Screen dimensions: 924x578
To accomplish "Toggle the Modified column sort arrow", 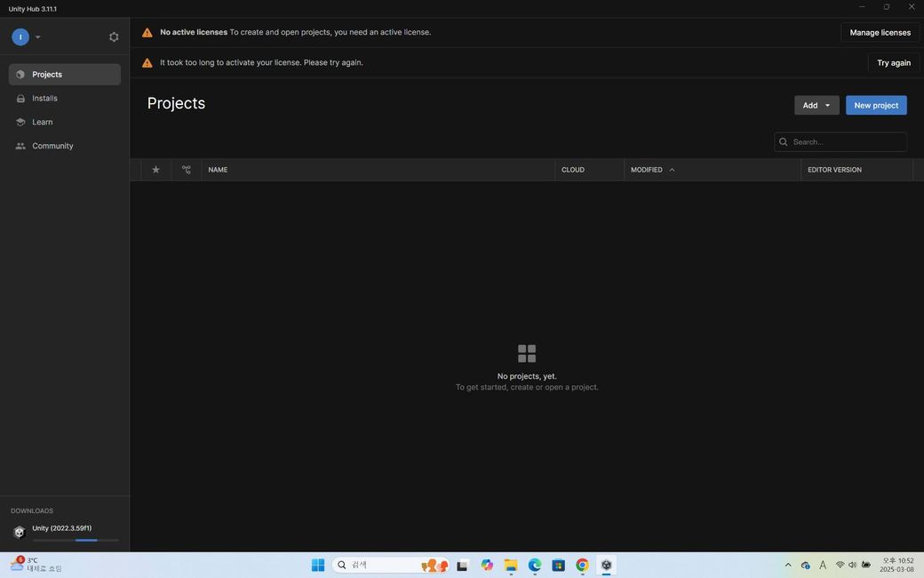I will pos(672,170).
